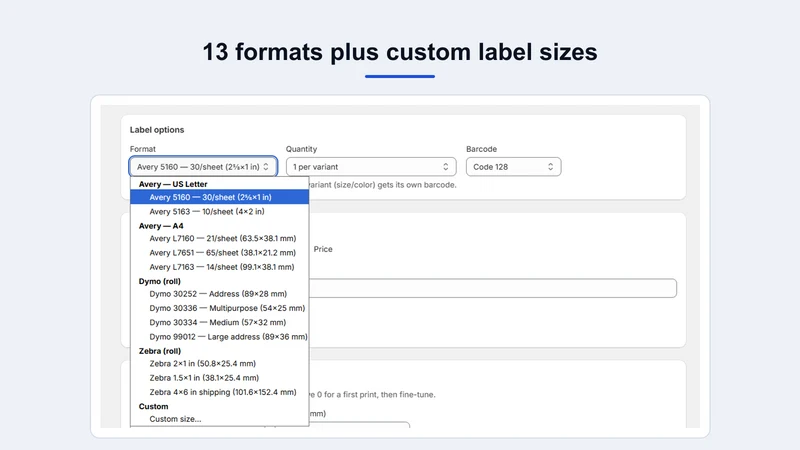Select Zebra 2×1 in roll format
800x450 pixels.
coord(219,364)
